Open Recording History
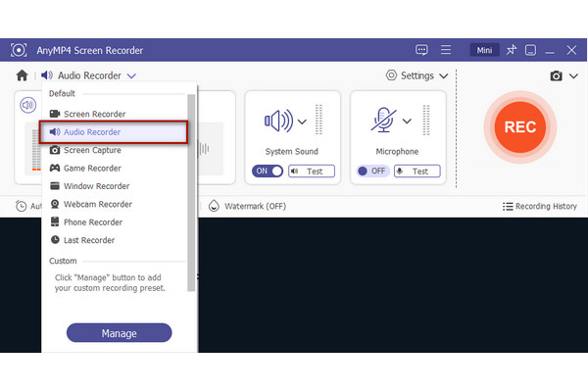The image size is (588, 392). pyautogui.click(x=540, y=207)
